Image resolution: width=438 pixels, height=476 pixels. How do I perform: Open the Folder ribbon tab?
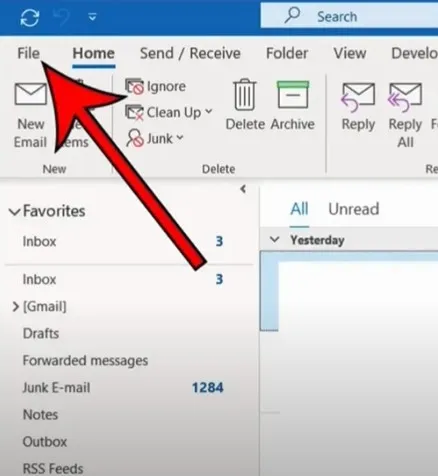(287, 53)
